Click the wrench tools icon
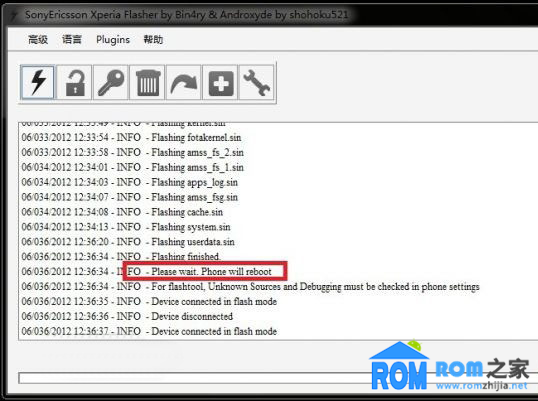Image resolution: width=538 pixels, height=401 pixels. [257, 82]
